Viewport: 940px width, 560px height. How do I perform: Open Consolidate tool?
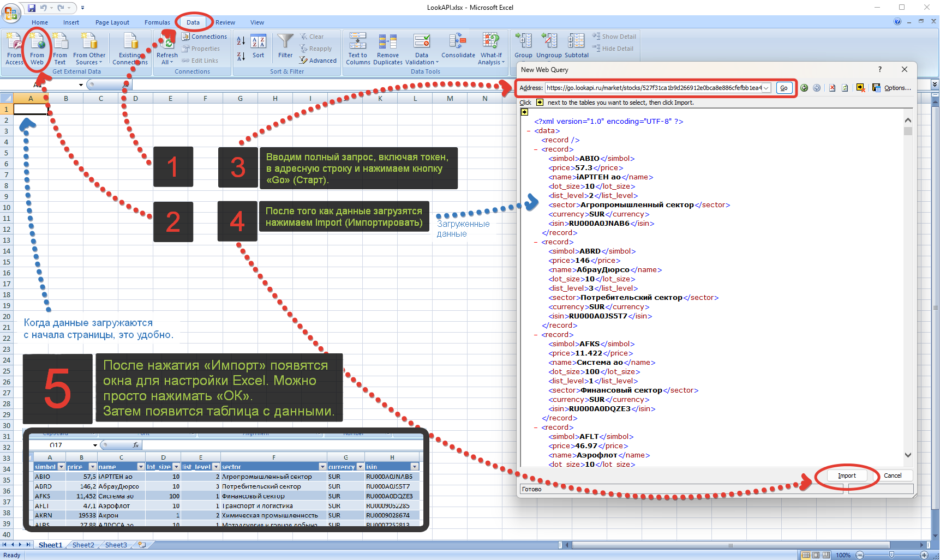(458, 47)
